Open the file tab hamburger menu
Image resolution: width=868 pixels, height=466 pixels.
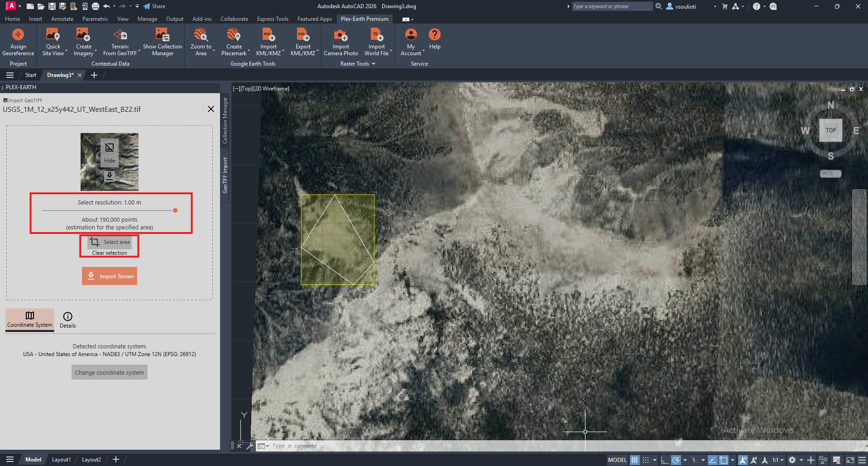10,75
